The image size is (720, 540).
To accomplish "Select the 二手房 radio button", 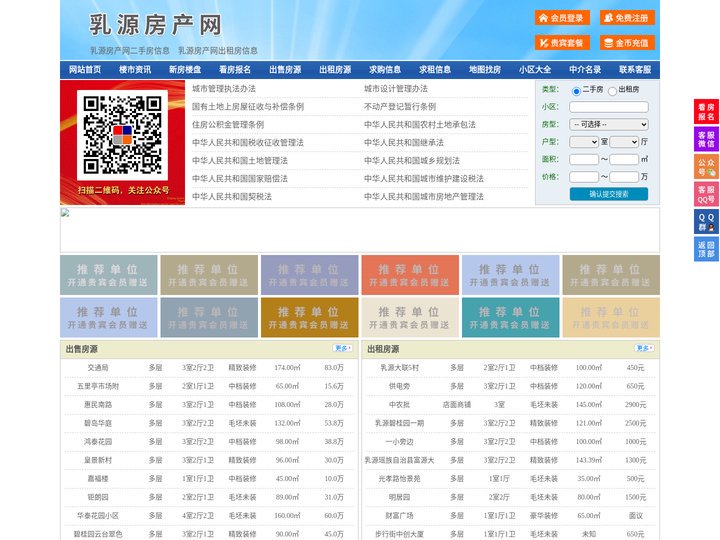I will [x=576, y=91].
